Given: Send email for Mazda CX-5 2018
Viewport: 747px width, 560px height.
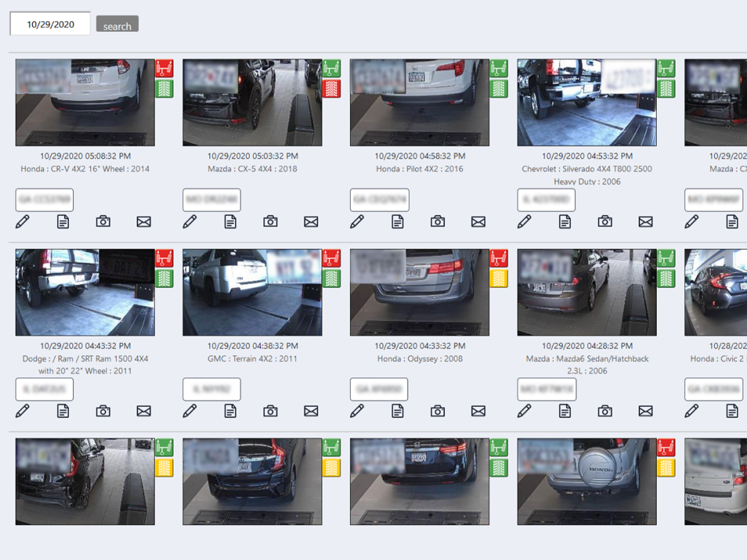Looking at the screenshot, I should coord(311,222).
